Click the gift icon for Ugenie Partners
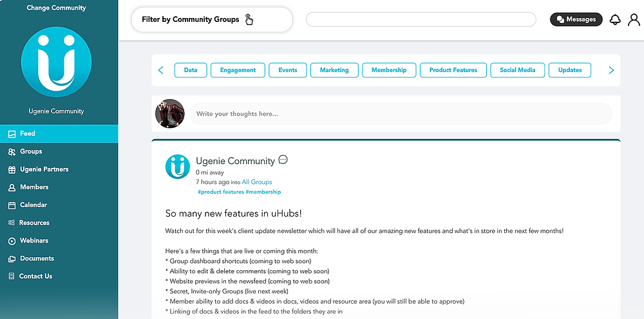This screenshot has height=319, width=644. click(12, 169)
